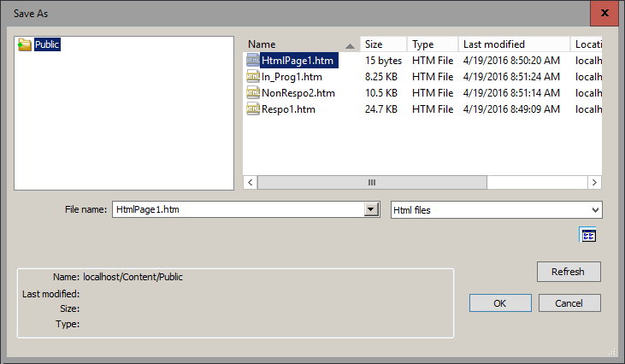Screen dimensions: 625x364
Task: Open the File name history dropdown arrow
Action: click(x=371, y=209)
